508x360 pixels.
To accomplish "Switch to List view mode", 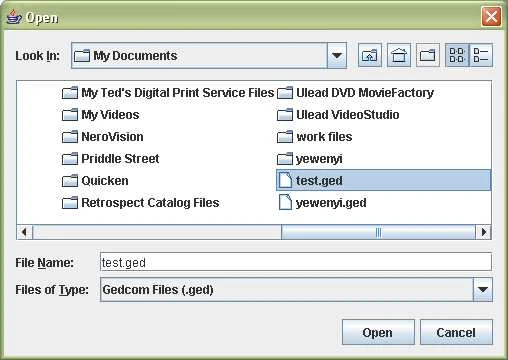I will coord(457,55).
